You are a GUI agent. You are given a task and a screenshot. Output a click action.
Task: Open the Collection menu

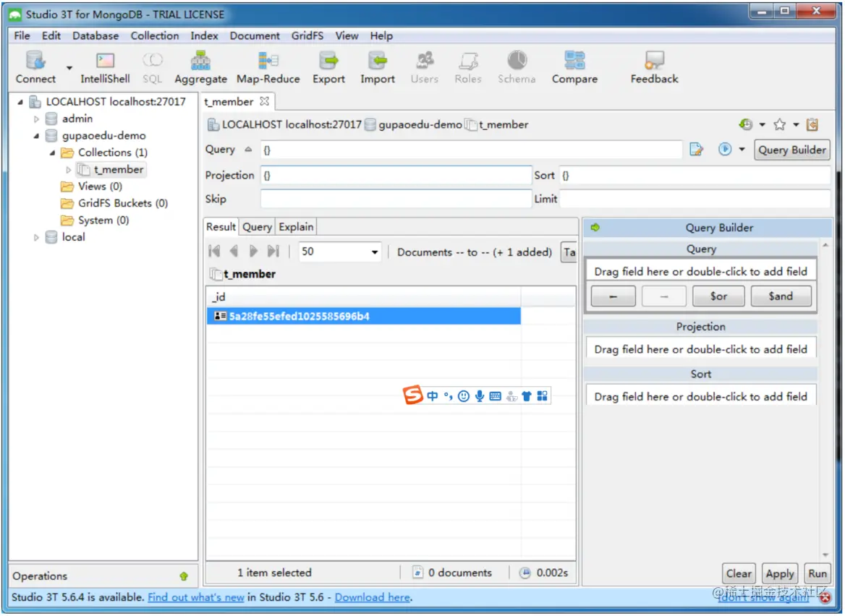point(155,35)
